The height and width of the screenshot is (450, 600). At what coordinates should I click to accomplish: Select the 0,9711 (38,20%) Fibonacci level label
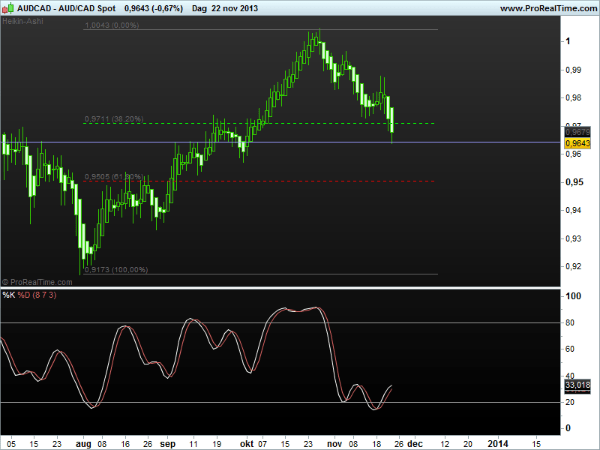[x=114, y=119]
